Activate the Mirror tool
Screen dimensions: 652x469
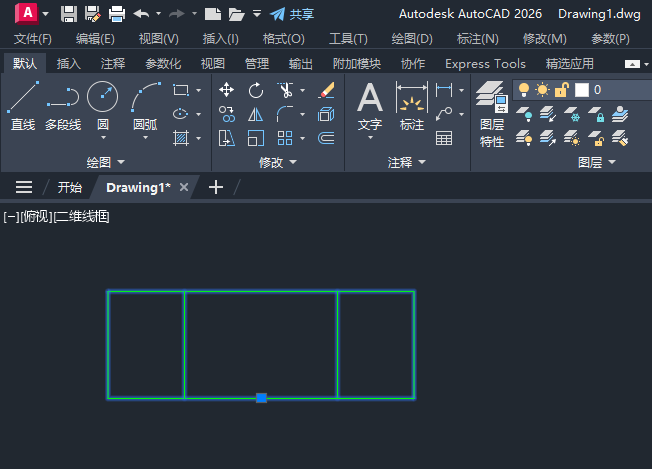tap(256, 114)
